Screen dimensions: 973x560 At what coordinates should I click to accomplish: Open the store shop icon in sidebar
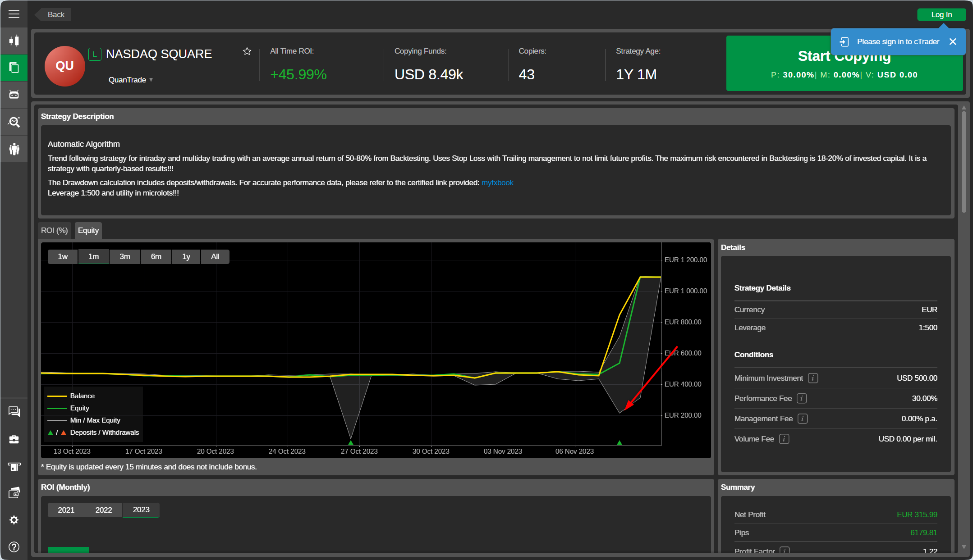[14, 466]
